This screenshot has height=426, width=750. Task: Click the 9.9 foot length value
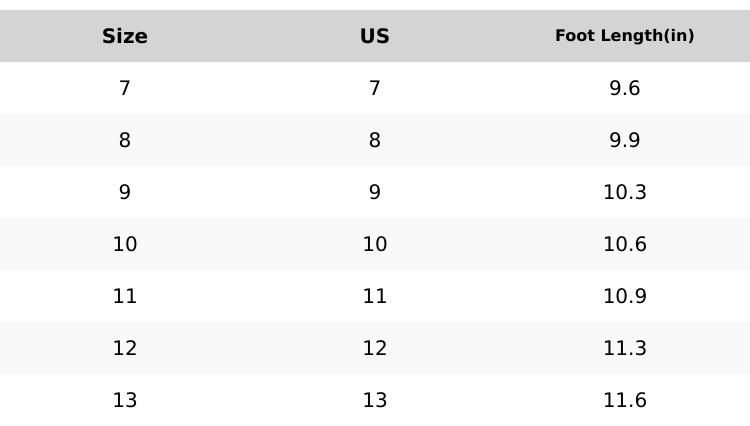625,140
